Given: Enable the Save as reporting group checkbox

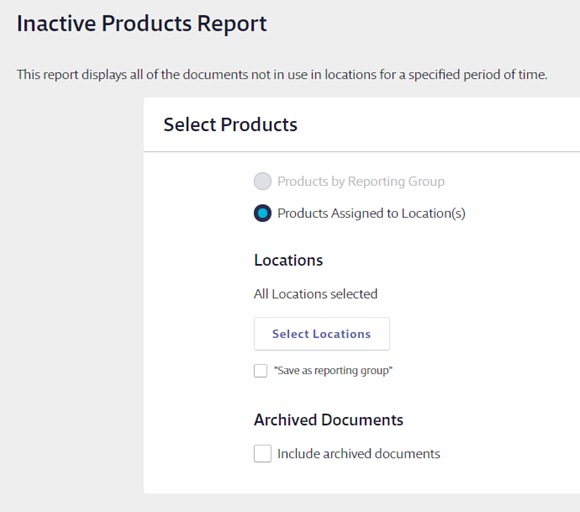Looking at the screenshot, I should point(260,371).
